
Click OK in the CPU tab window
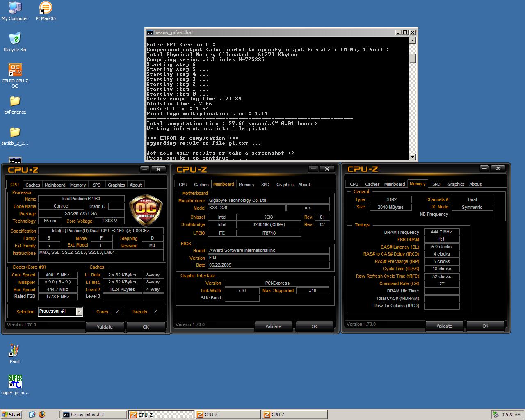146,327
